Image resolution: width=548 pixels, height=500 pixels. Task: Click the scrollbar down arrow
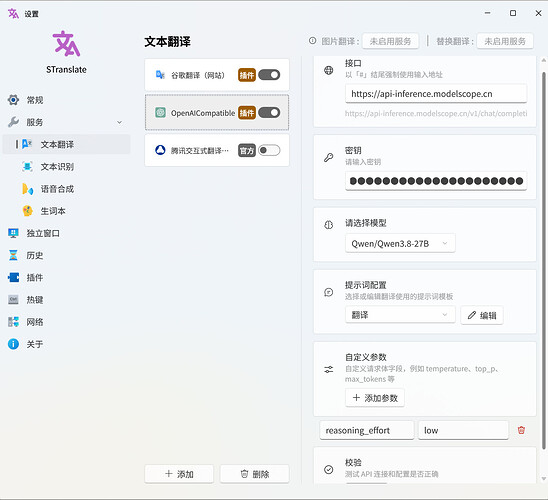click(x=543, y=479)
